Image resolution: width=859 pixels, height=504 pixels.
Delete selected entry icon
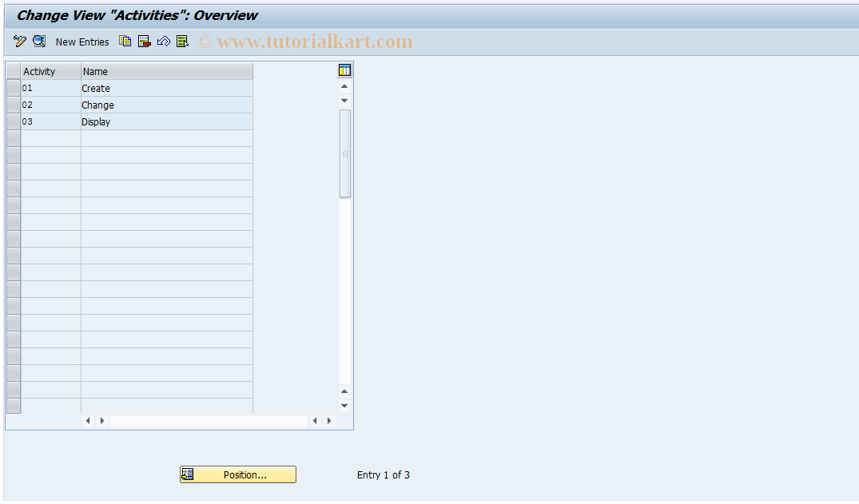pyautogui.click(x=144, y=41)
